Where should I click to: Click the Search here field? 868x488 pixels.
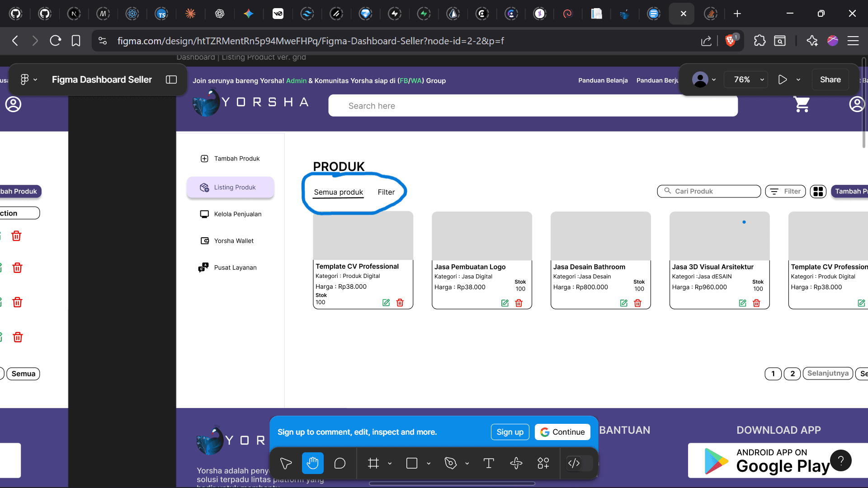click(533, 106)
